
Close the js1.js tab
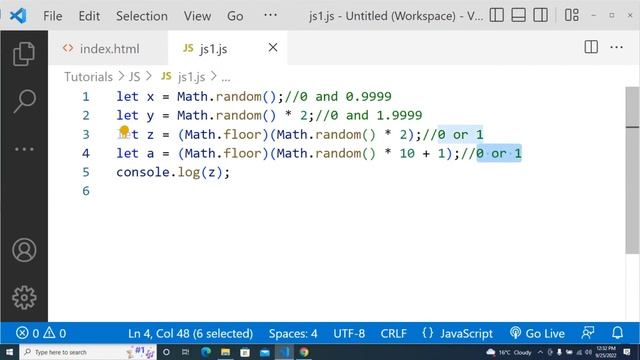(273, 48)
